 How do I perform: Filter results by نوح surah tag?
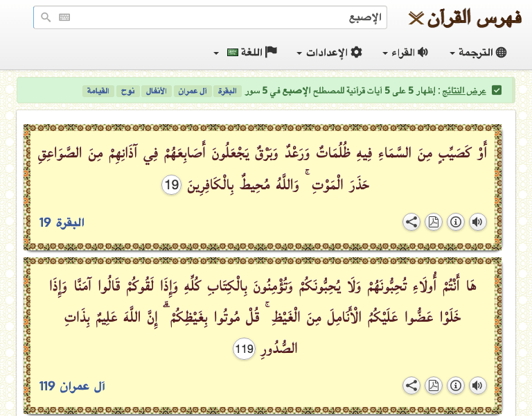128,91
